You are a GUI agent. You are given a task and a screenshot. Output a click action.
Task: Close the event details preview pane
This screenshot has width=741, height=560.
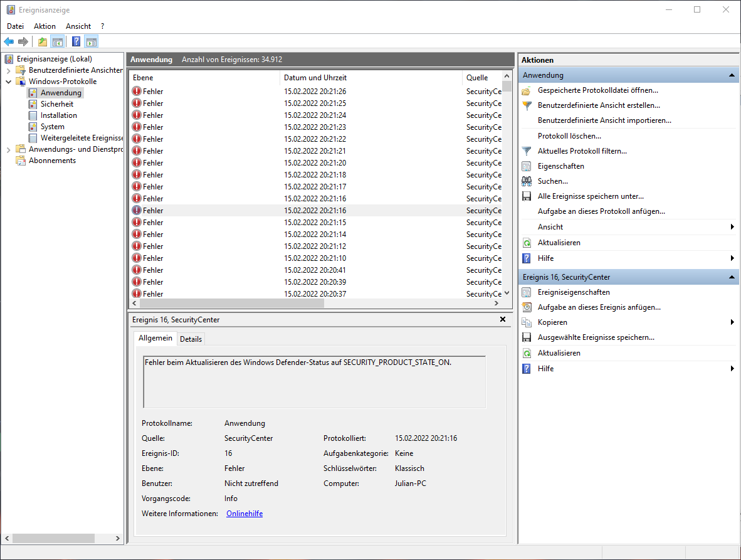[502, 319]
